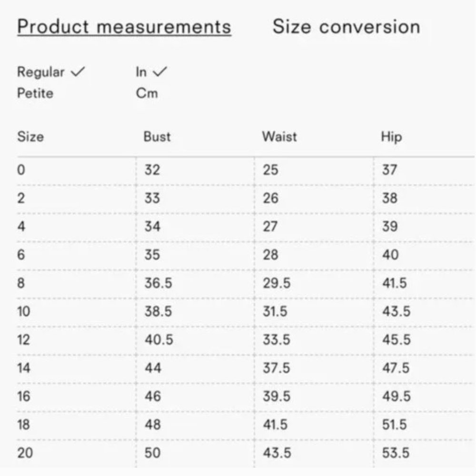Click the Waist column header
This screenshot has width=476, height=476.
(x=279, y=137)
